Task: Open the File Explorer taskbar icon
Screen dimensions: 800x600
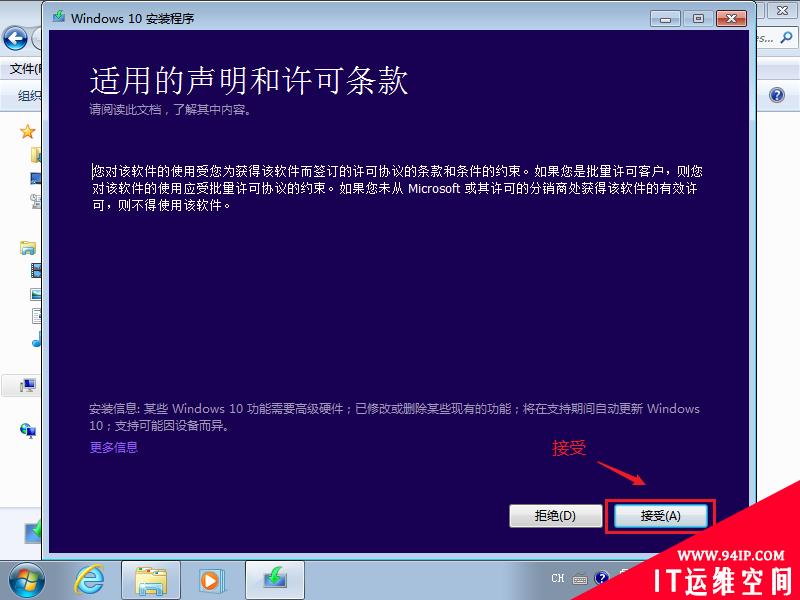Action: click(x=151, y=581)
